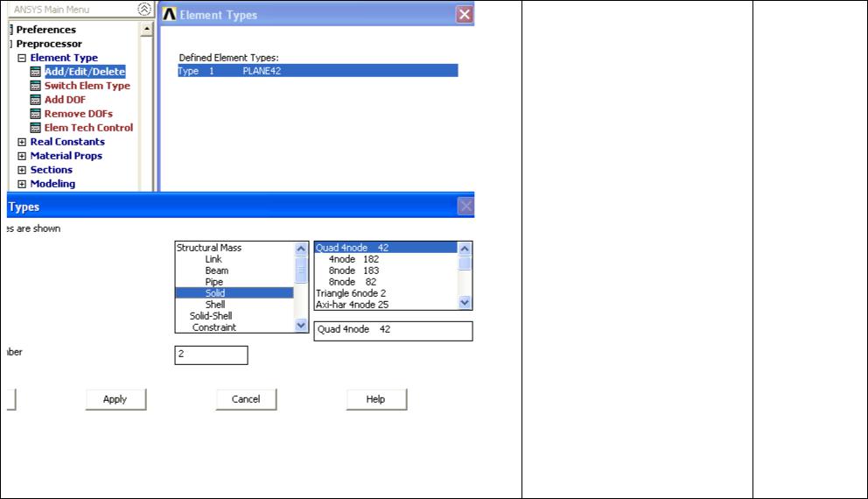Select Solid in element category list
Screen dimensions: 868x499
[x=234, y=293]
